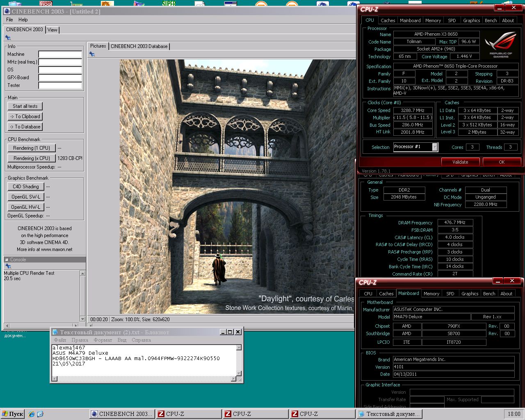Switch bottom CPU-Z window to SPD tab

[450, 294]
